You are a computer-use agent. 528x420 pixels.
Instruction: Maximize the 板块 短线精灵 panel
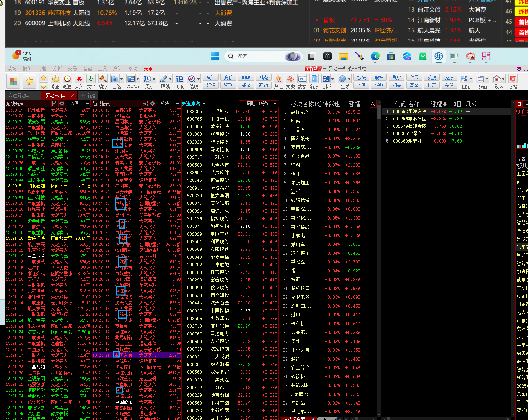(x=145, y=104)
